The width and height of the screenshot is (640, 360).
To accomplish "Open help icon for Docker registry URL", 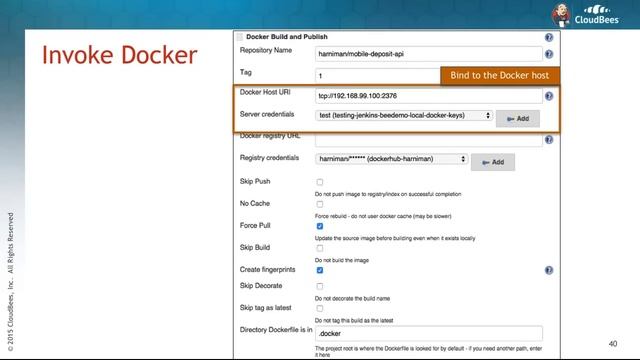I will tap(549, 140).
